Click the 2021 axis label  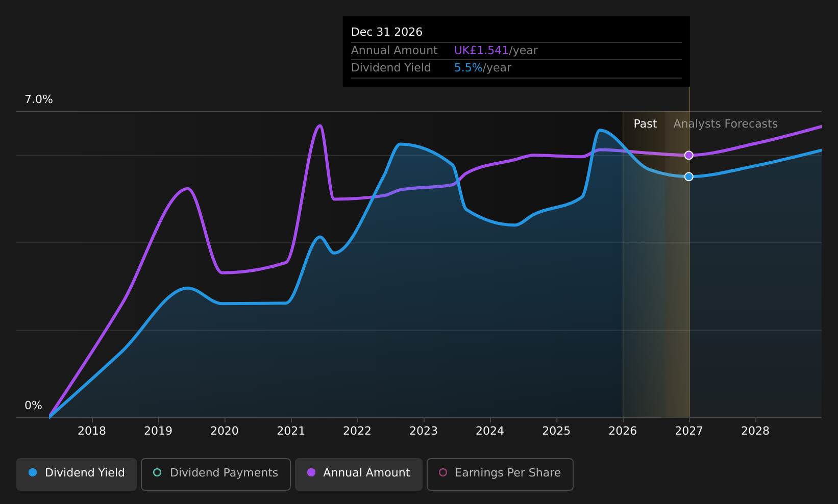(x=291, y=431)
